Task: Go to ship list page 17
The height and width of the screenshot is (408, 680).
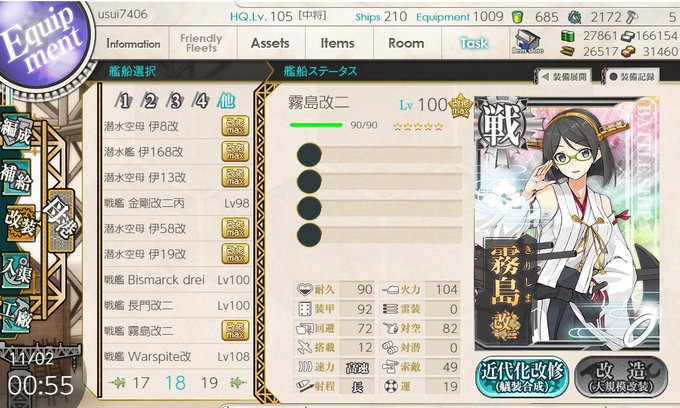Action: [141, 382]
